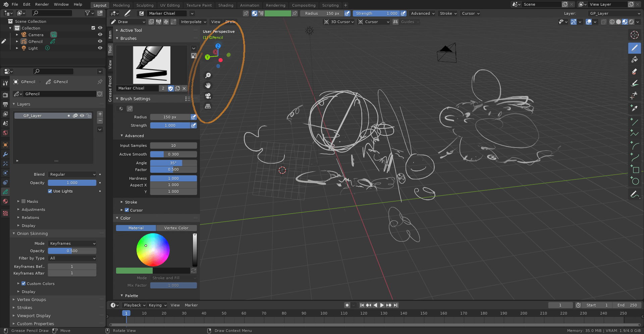Image resolution: width=644 pixels, height=334 pixels.
Task: Click the color wheel picker
Action: (x=153, y=250)
